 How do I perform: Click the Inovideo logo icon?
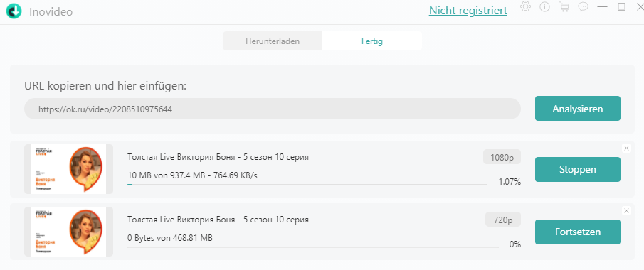14,11
